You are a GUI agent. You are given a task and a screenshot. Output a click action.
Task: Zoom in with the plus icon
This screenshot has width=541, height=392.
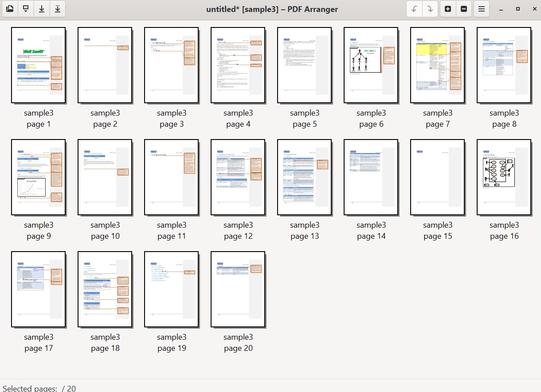pos(448,9)
